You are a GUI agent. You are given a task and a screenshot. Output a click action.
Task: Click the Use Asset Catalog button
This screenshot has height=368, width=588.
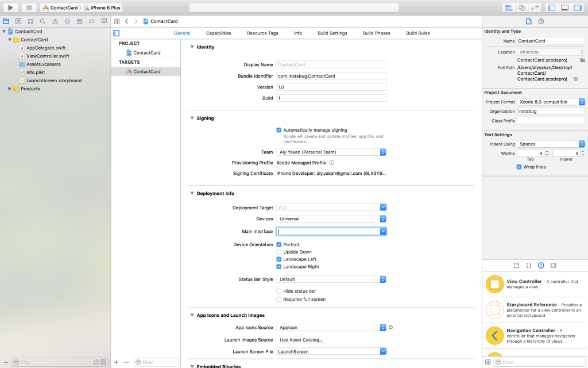[301, 339]
